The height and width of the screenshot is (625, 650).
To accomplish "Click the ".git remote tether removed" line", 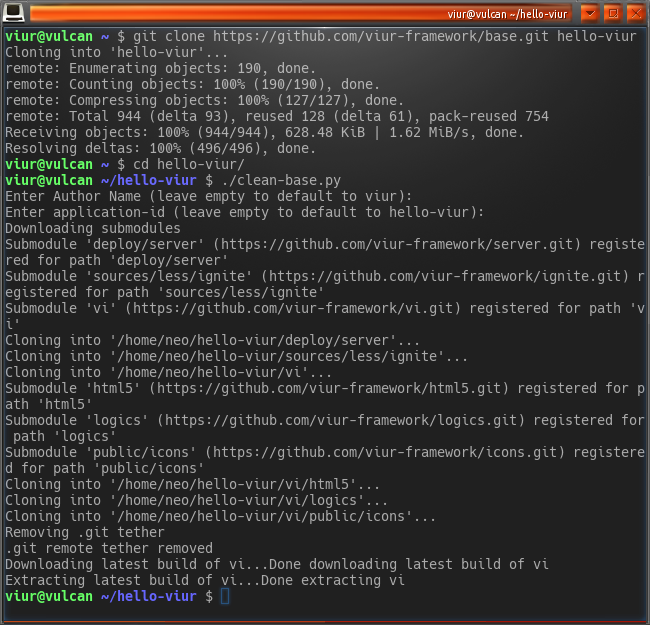I will [109, 548].
